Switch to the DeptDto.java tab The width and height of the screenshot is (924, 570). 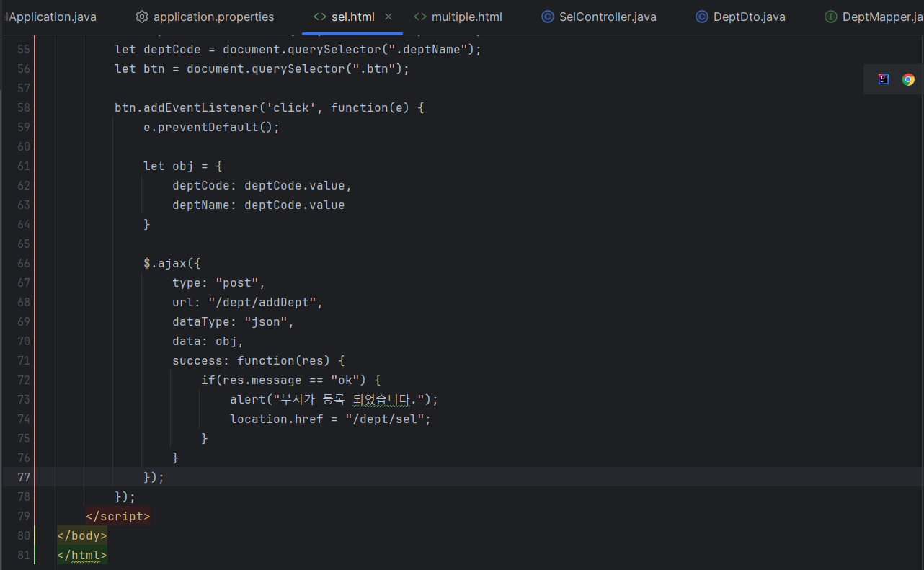pos(740,17)
